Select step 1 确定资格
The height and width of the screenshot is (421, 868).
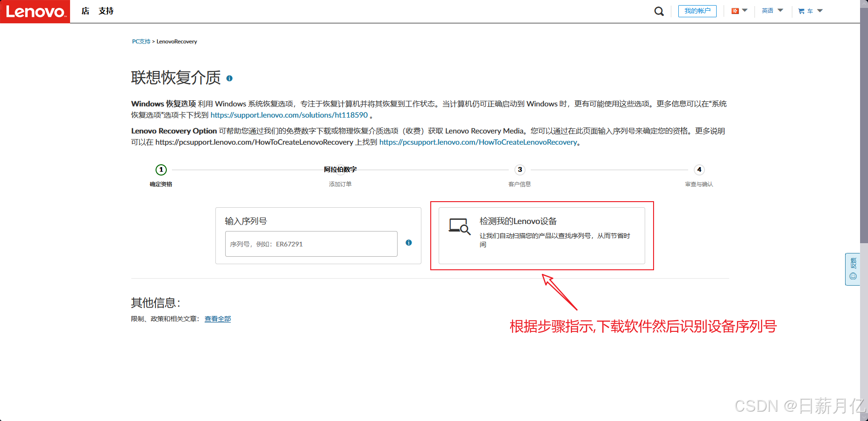click(x=161, y=175)
